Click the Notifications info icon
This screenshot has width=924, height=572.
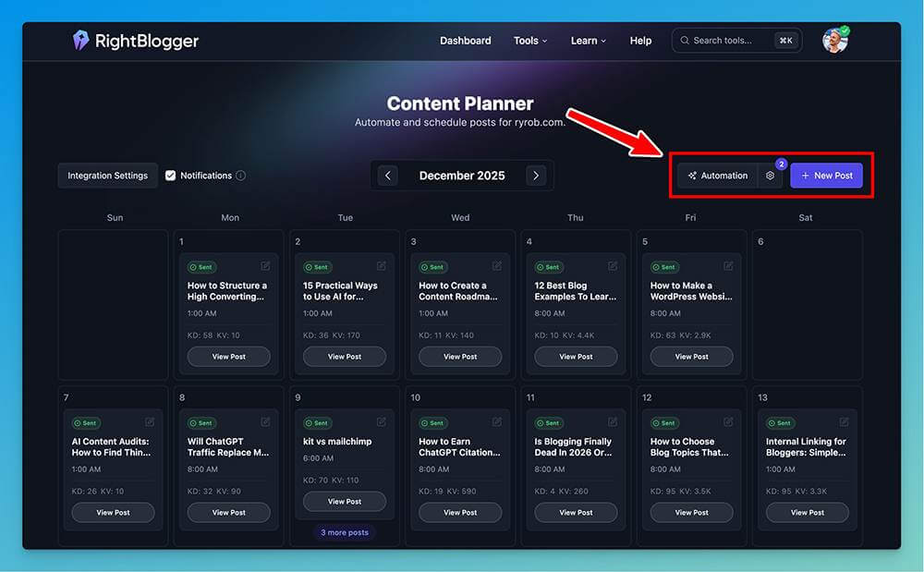tap(240, 176)
